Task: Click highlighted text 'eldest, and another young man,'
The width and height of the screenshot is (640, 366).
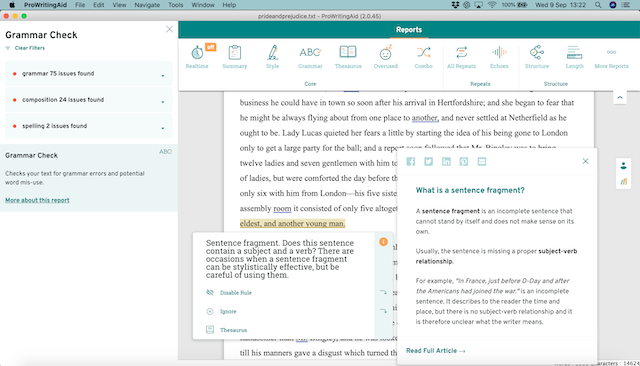Action: coord(292,224)
